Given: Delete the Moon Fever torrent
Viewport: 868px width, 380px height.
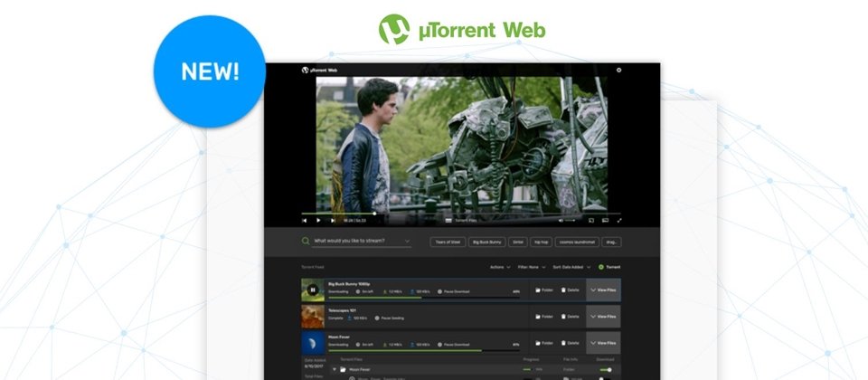Looking at the screenshot, I should tap(571, 343).
